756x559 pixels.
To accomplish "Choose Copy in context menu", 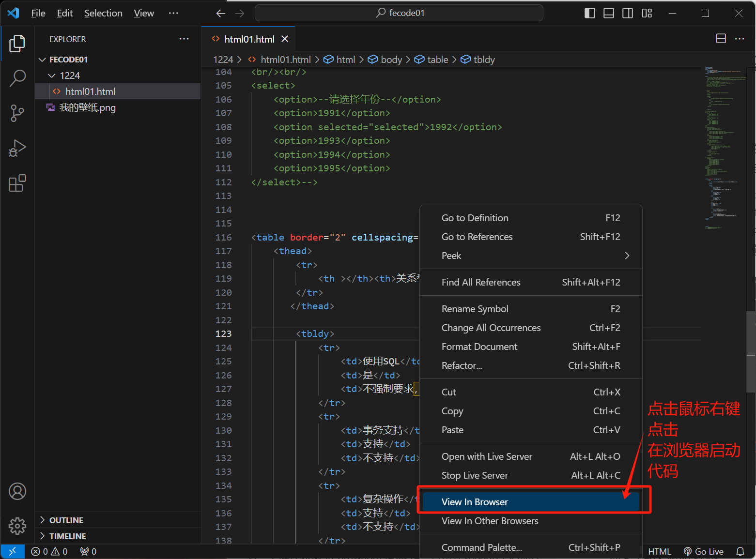I will click(531, 411).
